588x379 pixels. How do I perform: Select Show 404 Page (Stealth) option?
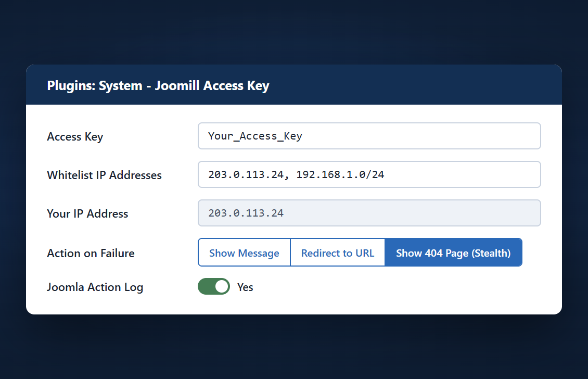[x=453, y=252]
